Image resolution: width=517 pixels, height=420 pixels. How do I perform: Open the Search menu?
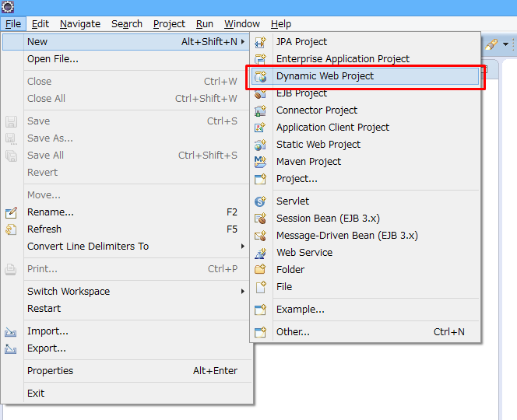click(x=127, y=24)
